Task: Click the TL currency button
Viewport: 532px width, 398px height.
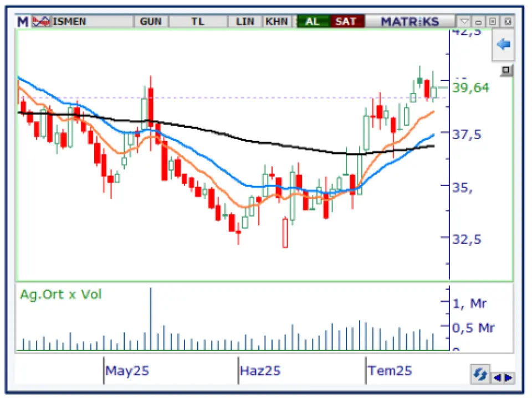Action: [x=198, y=22]
